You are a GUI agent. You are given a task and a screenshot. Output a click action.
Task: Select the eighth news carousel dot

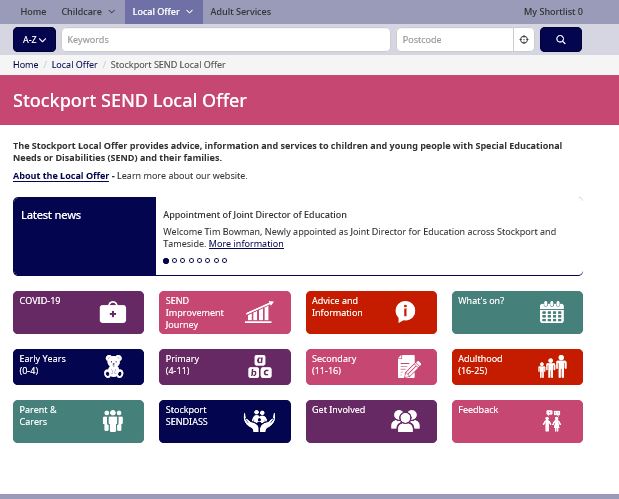pos(224,261)
